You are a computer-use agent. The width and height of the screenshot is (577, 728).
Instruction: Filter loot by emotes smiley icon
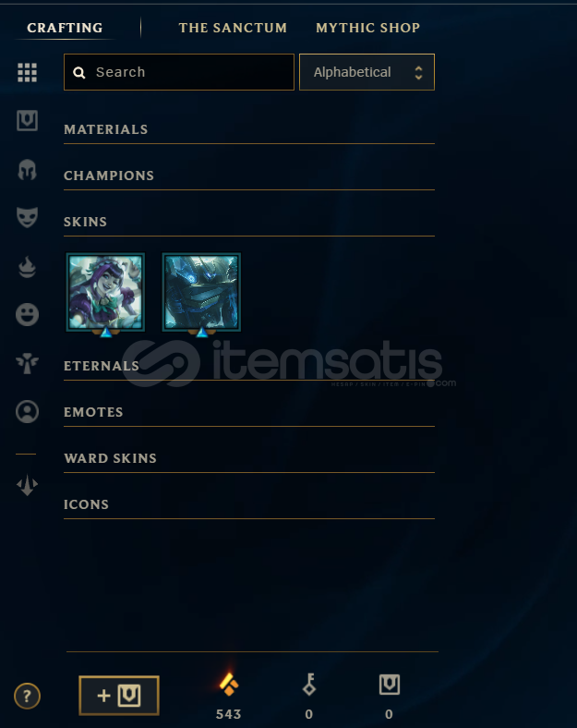coord(27,314)
